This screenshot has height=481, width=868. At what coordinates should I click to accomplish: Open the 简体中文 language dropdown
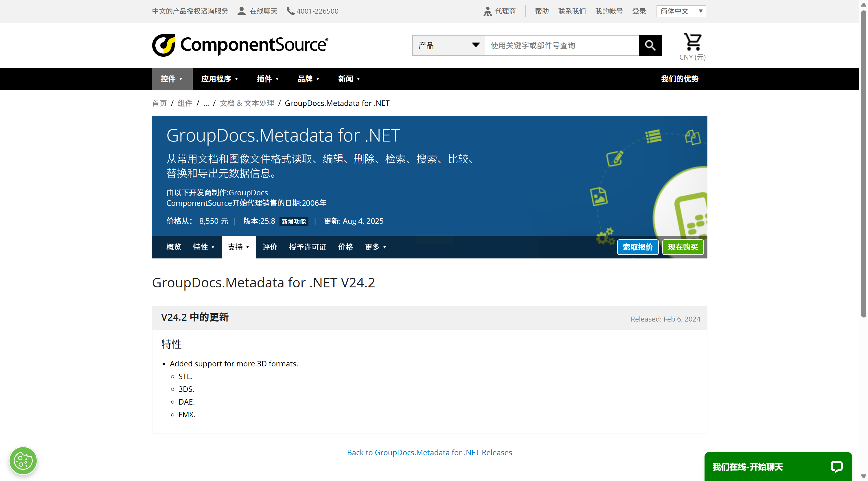coord(681,11)
